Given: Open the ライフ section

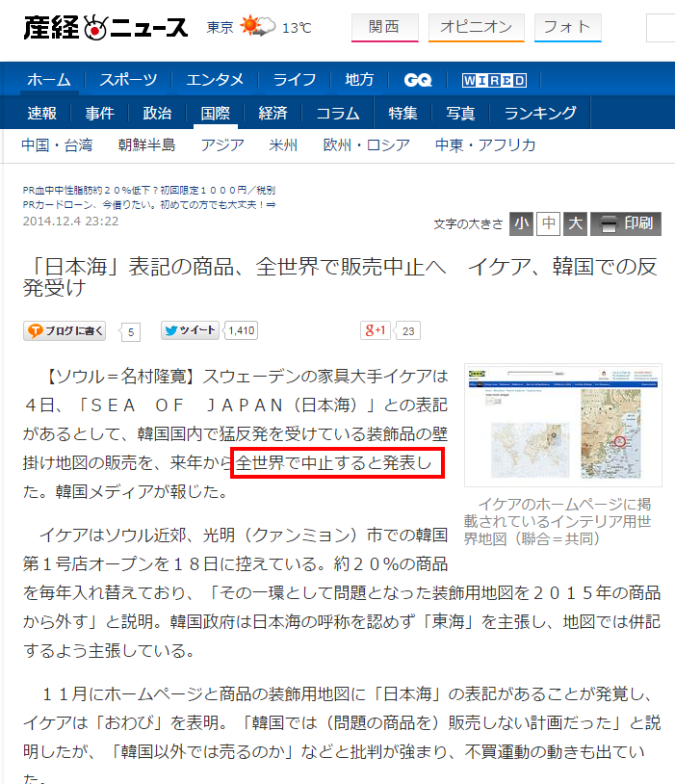Looking at the screenshot, I should coord(294,80).
